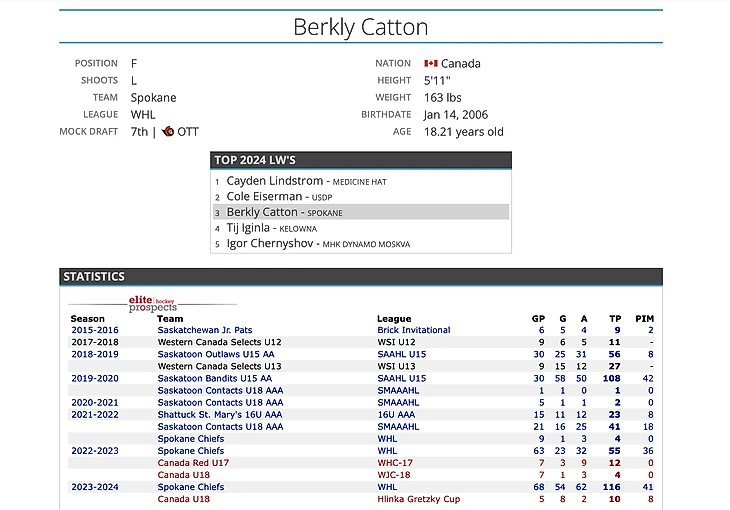Image resolution: width=730 pixels, height=510 pixels.
Task: Click the Brick Invitational league link
Action: click(413, 330)
